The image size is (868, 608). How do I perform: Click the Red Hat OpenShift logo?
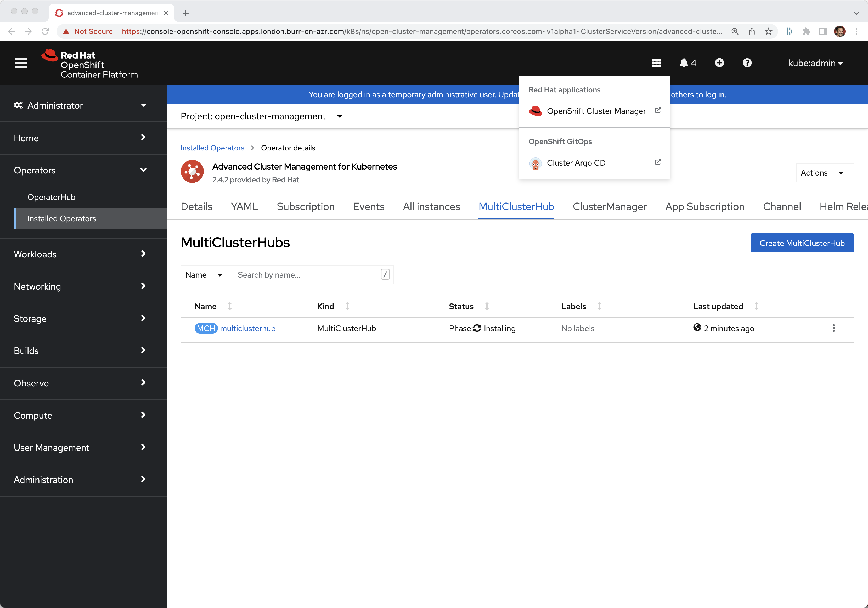point(89,64)
